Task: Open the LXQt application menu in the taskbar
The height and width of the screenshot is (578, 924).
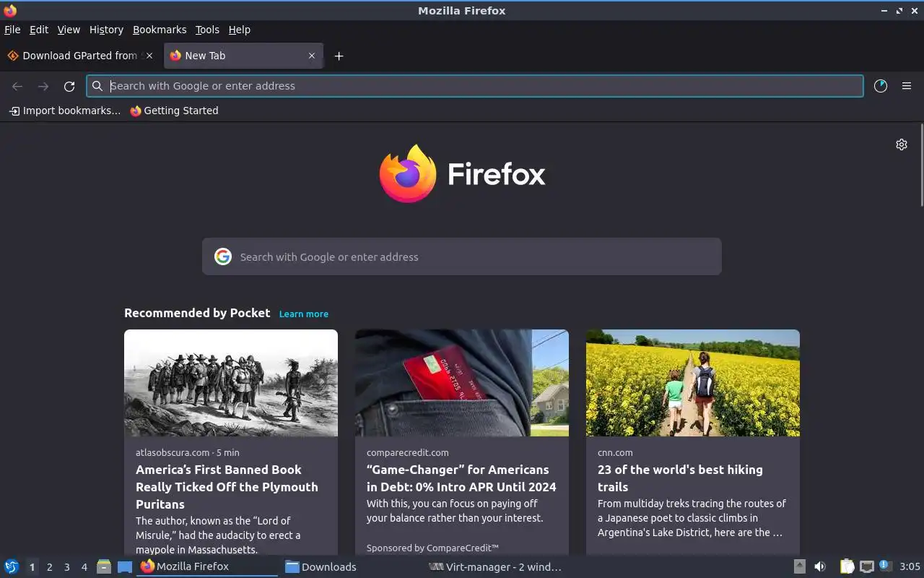Action: point(12,567)
